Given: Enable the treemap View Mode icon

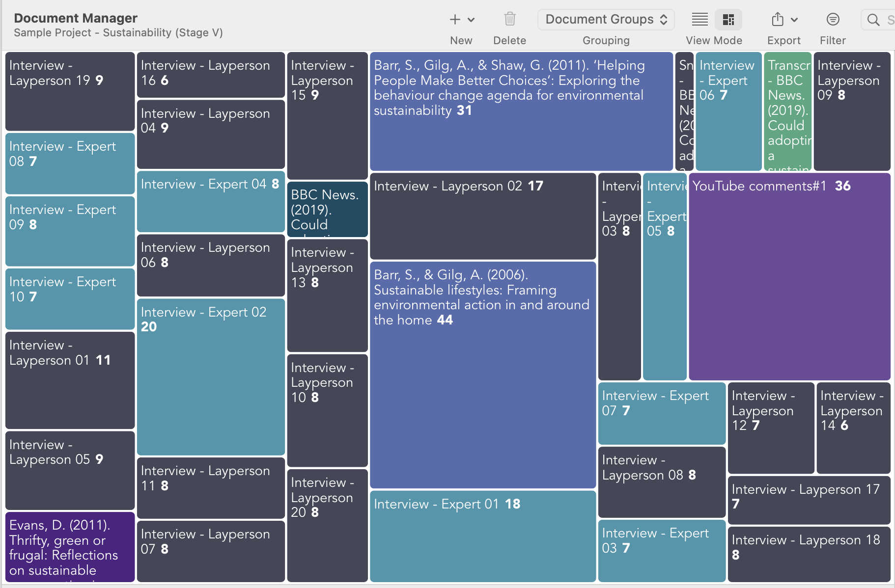Looking at the screenshot, I should click(x=728, y=19).
